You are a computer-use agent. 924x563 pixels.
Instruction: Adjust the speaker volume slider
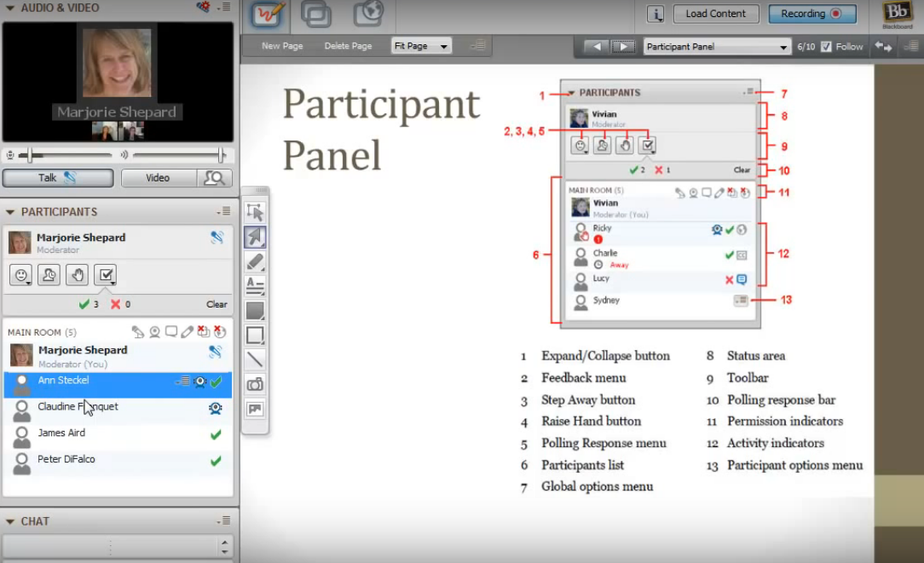221,155
